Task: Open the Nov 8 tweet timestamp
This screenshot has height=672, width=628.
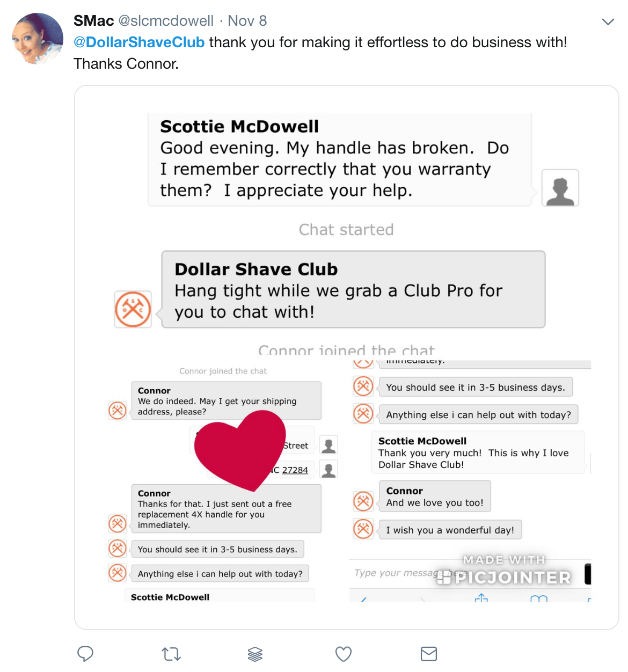Action: pyautogui.click(x=247, y=21)
